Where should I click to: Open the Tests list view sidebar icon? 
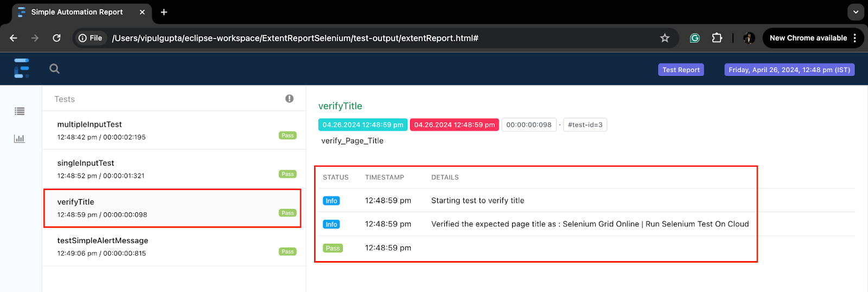tap(20, 111)
